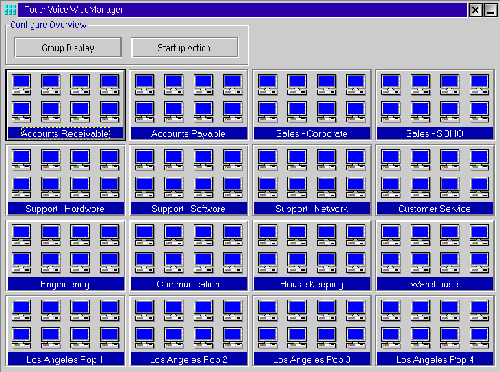
Task: Click last top-row computer in Customer Service group
Action: (479, 160)
